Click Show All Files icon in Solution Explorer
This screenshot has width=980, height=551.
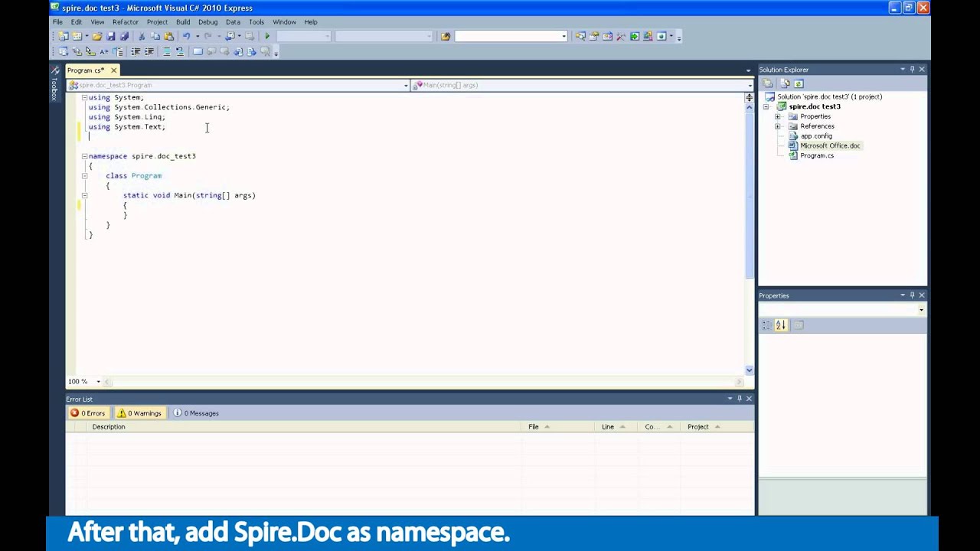[x=785, y=83]
